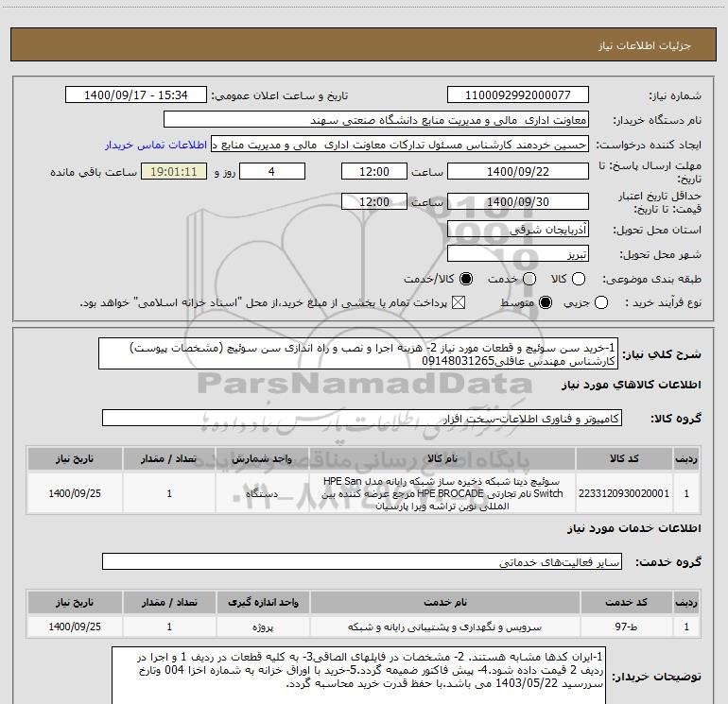Screen dimensions: 728x704
Task: Choose the متوسط purchase type radio
Action: click(546, 302)
